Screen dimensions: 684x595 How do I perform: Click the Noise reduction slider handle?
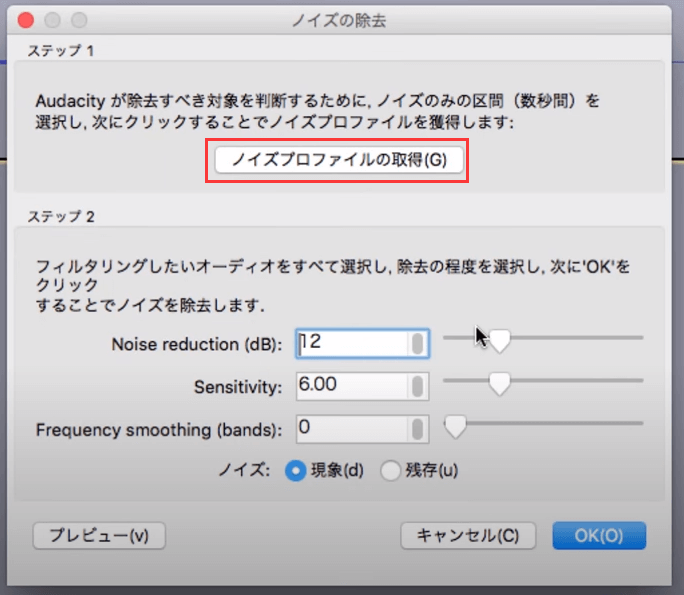coord(499,340)
